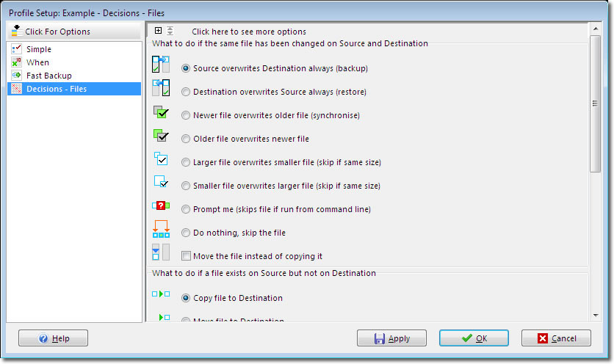Viewport: 614px width, 364px height.
Task: Click heading 'What to do if a file exists on Source but not on Destination'
Action: pyautogui.click(x=264, y=273)
